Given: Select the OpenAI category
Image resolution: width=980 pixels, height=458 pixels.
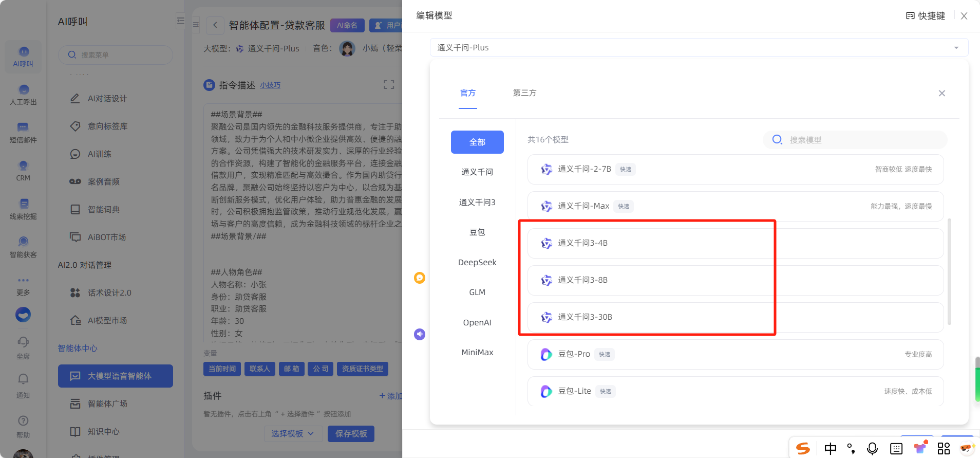Looking at the screenshot, I should [477, 322].
